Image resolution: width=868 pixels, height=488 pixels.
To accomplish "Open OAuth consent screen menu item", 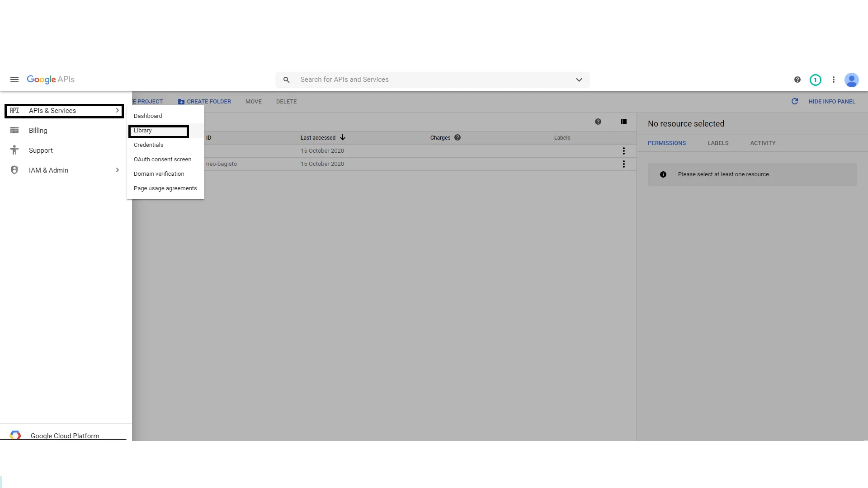I will [x=162, y=160].
